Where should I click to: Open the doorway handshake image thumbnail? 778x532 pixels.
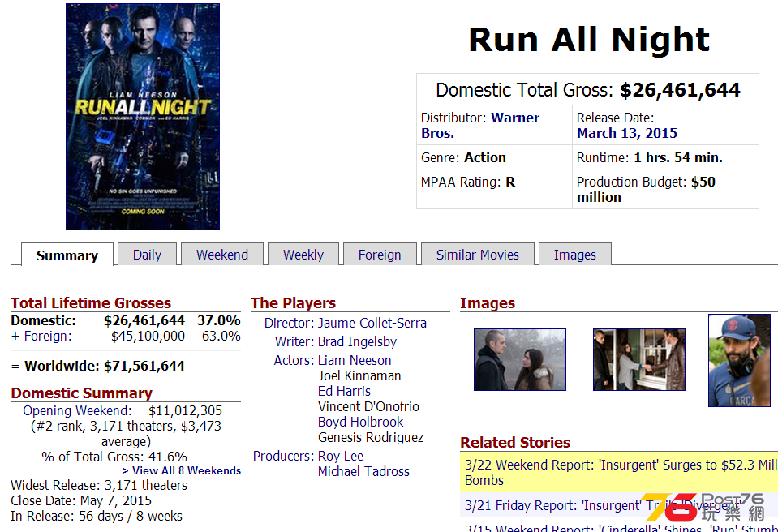(x=639, y=359)
